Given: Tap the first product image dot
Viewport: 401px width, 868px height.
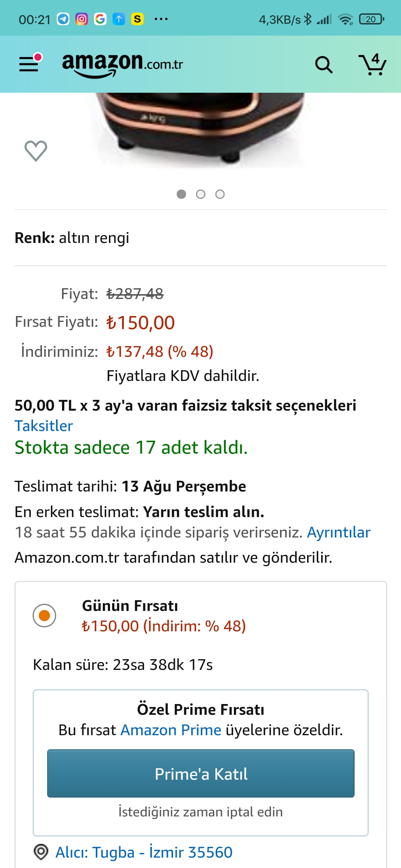Looking at the screenshot, I should click(x=181, y=194).
